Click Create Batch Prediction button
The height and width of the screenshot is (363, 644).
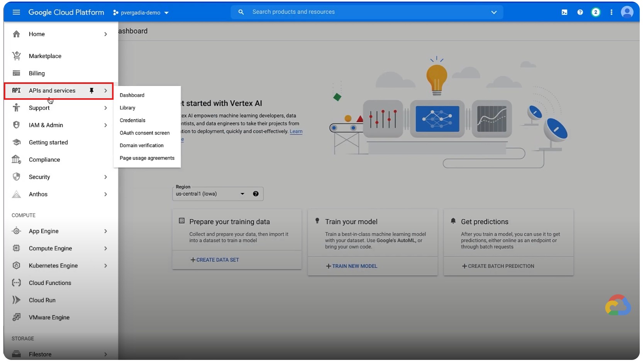tap(498, 266)
